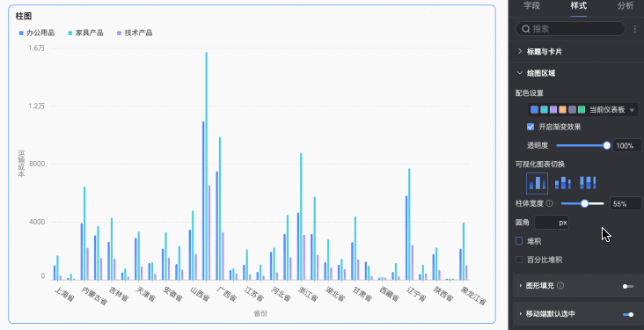
Task: Click the 可视化图表切换 label
Action: (x=540, y=165)
